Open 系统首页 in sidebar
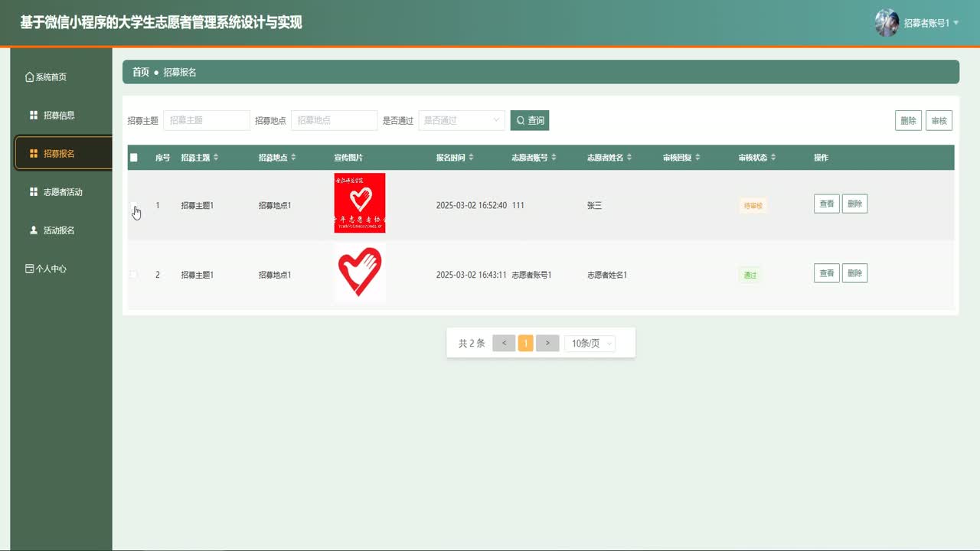 61,77
